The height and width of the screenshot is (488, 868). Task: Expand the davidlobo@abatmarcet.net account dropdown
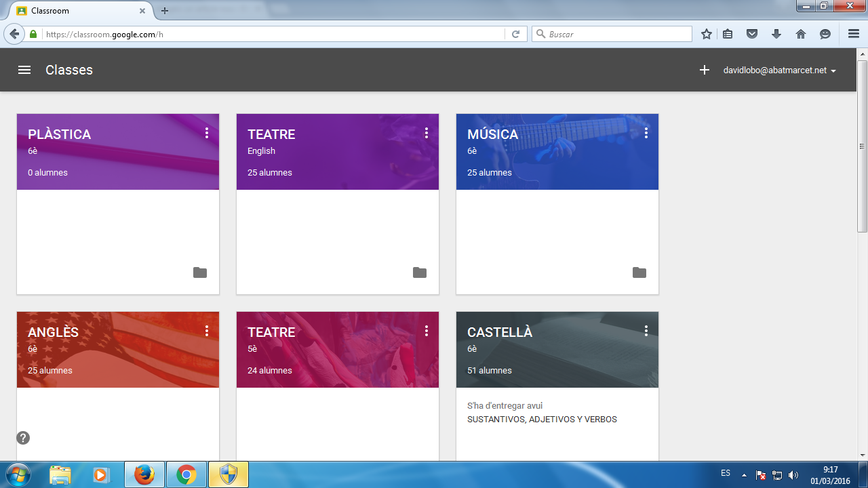(779, 70)
